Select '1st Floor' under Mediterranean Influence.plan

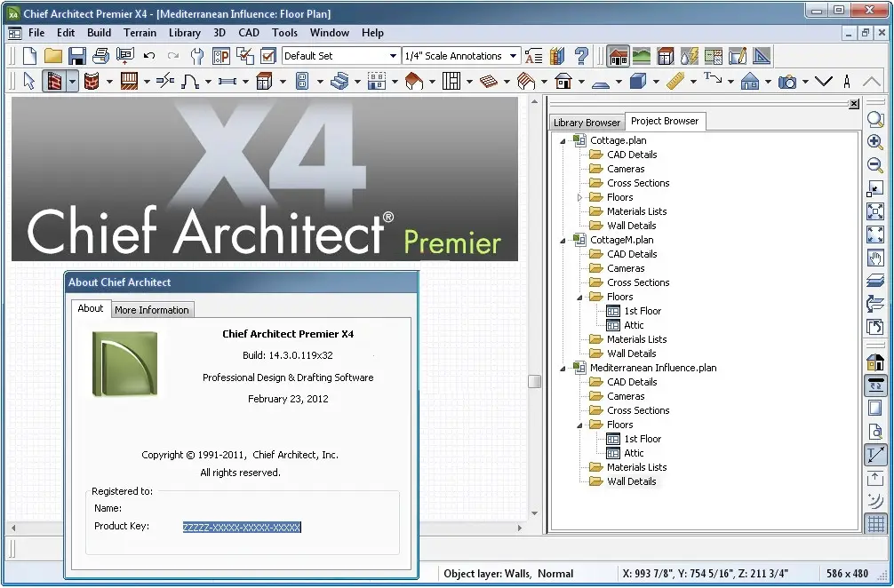tap(642, 439)
